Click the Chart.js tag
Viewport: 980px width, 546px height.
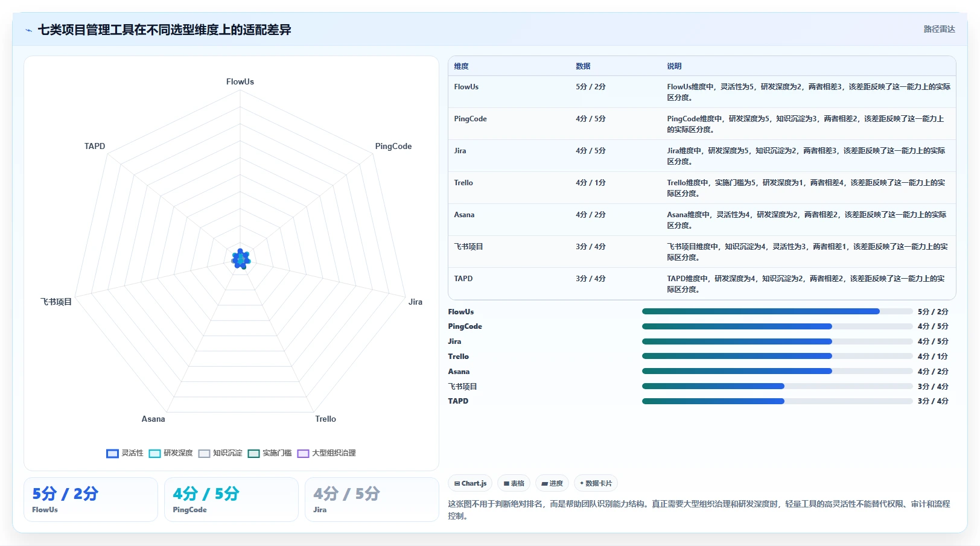click(x=470, y=483)
